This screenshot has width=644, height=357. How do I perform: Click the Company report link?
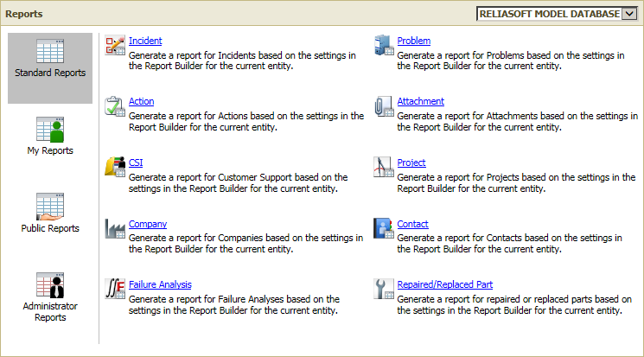[x=148, y=224]
